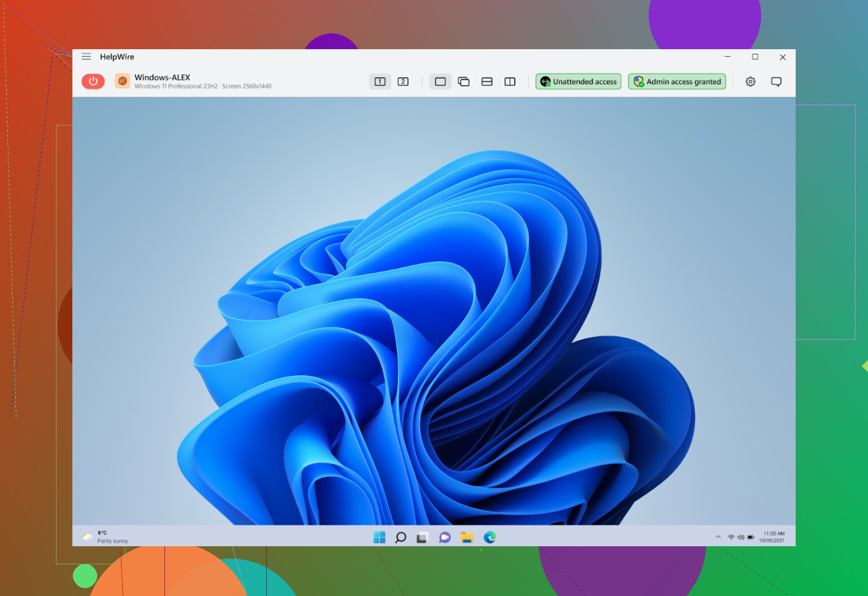
Task: Open HelpWire settings gear
Action: click(x=750, y=81)
